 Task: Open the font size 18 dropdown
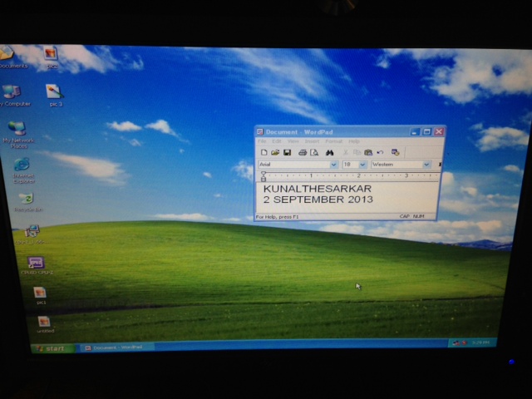tap(362, 165)
